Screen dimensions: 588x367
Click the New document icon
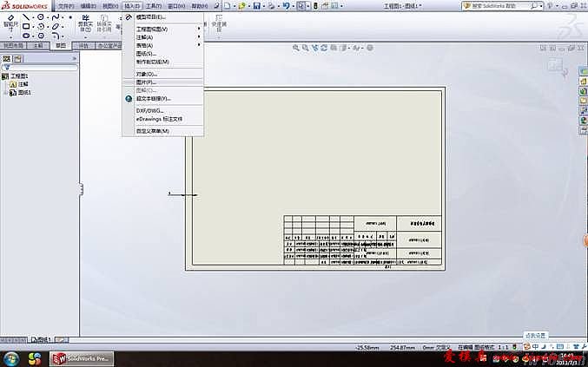point(226,6)
